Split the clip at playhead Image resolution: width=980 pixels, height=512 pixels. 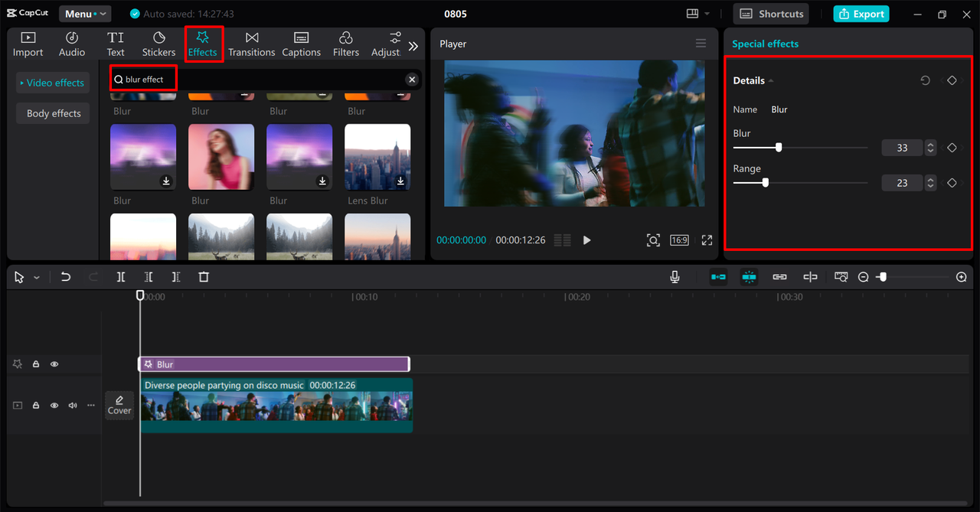pyautogui.click(x=121, y=277)
